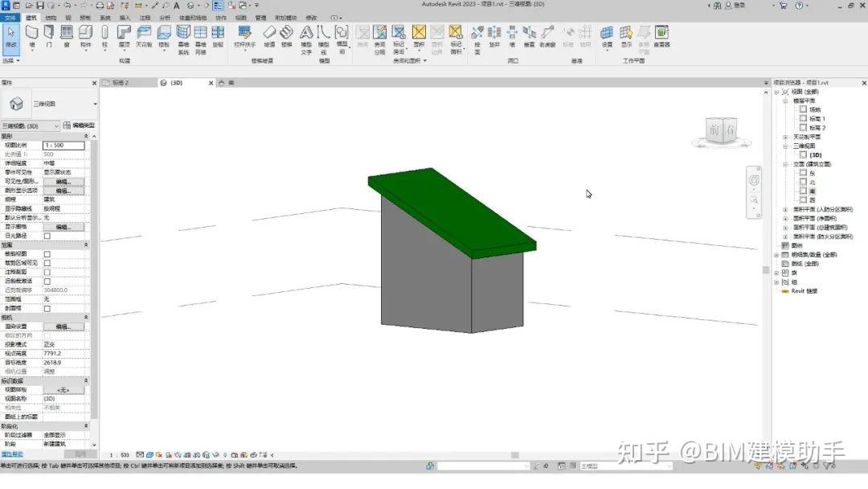Click the Visibility/Graphics 编辑 button
This screenshot has height=489, width=868.
pyautogui.click(x=63, y=182)
